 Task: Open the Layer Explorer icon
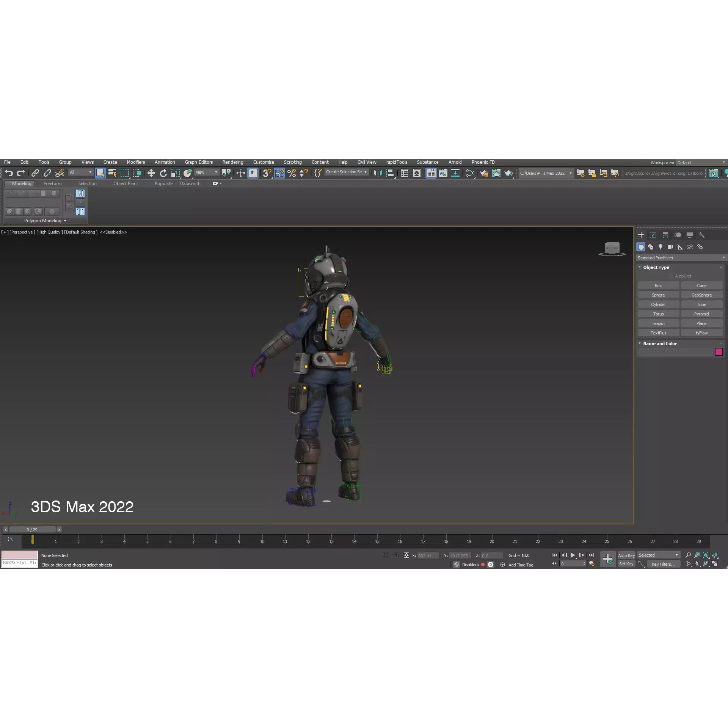(x=417, y=173)
